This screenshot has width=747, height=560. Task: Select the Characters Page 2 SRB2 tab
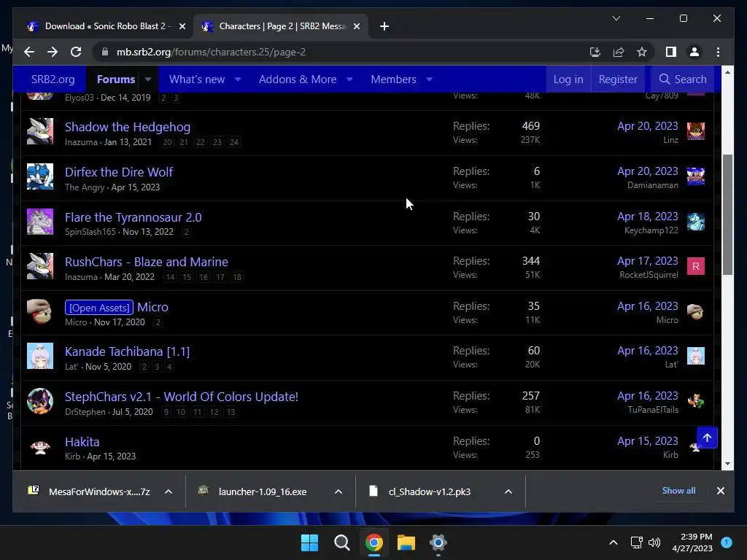(280, 26)
